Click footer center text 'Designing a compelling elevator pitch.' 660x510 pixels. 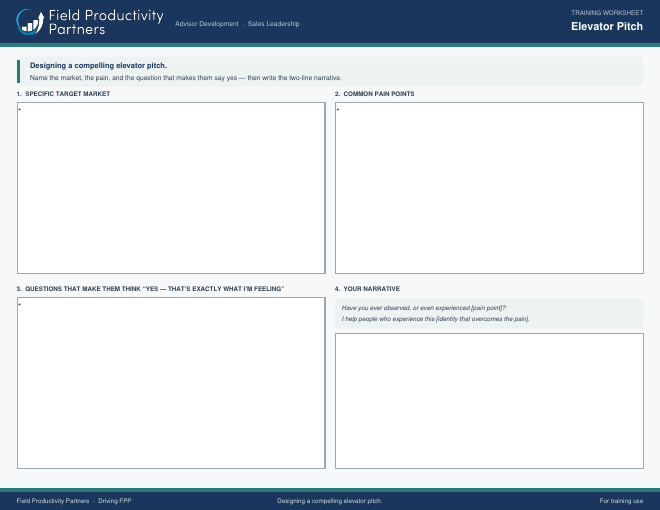tap(330, 501)
